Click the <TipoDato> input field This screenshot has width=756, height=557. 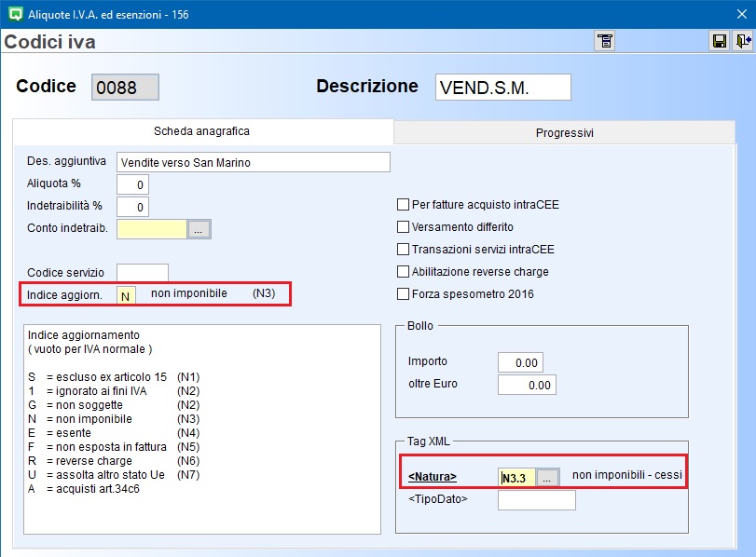[537, 500]
